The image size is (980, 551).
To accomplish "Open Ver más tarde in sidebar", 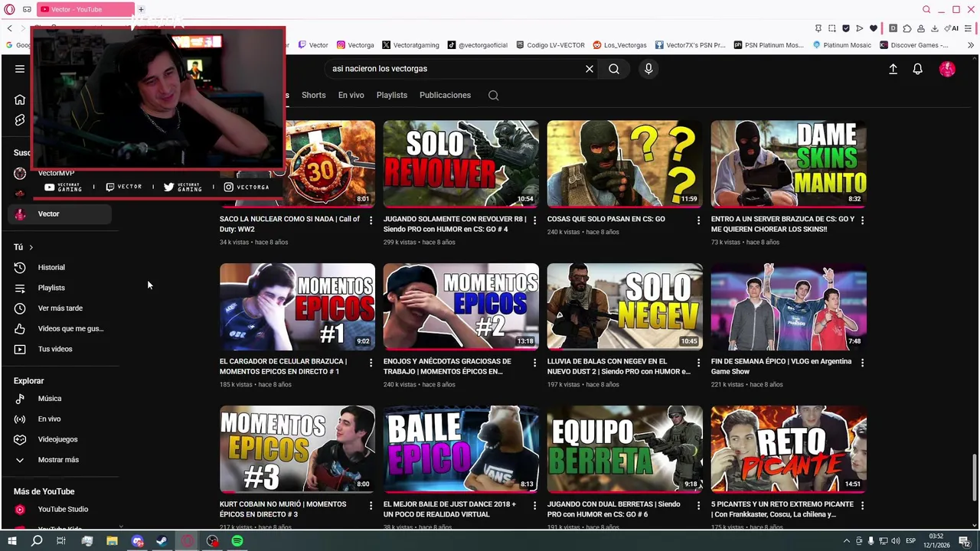I will tap(60, 308).
